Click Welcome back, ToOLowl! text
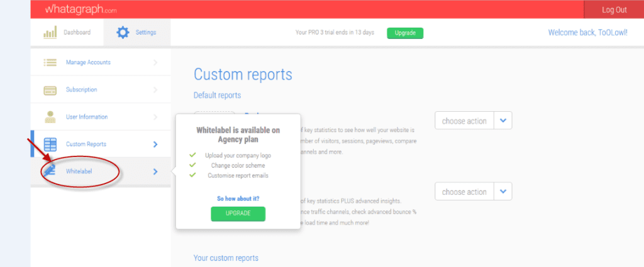 coord(588,33)
